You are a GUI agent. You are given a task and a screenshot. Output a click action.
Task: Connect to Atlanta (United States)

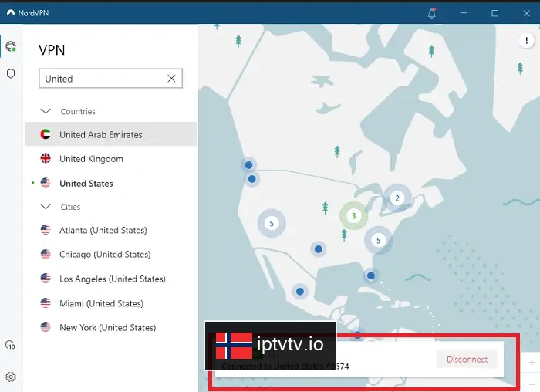click(111, 230)
